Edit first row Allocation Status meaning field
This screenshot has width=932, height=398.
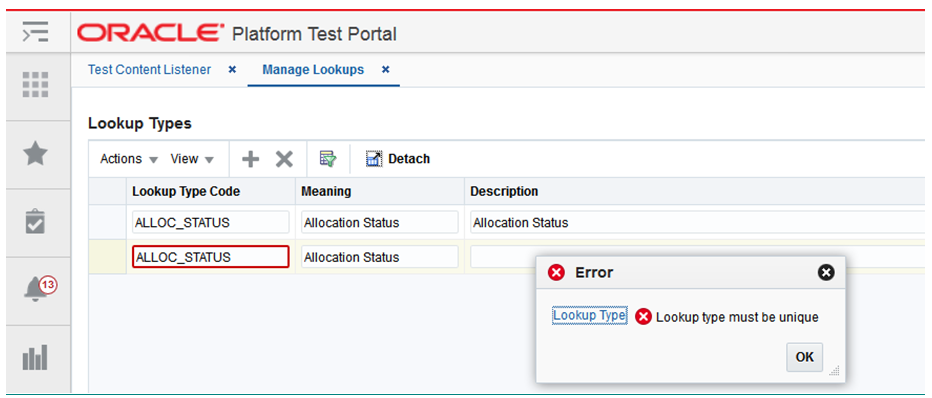pyautogui.click(x=379, y=223)
